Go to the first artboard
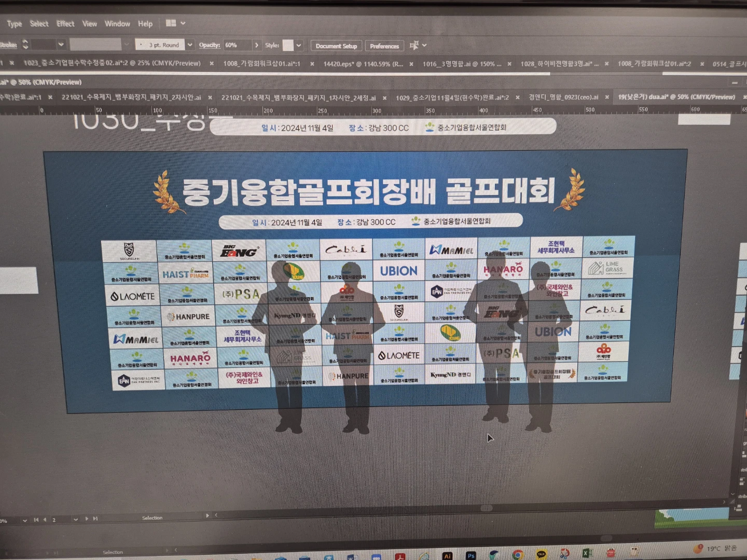Image resolution: width=747 pixels, height=560 pixels. (x=36, y=520)
